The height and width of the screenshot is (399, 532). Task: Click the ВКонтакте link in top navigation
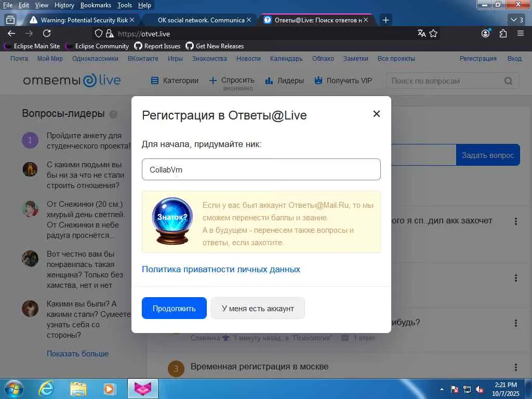click(x=143, y=58)
